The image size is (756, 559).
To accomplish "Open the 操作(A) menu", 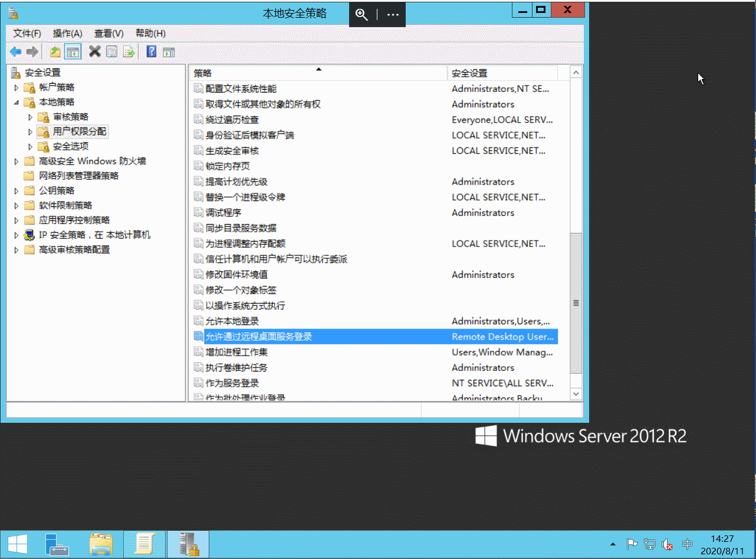I will tap(67, 34).
